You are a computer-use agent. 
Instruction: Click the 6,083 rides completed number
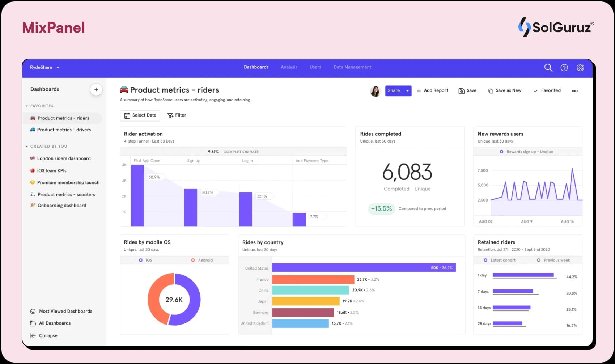click(407, 172)
